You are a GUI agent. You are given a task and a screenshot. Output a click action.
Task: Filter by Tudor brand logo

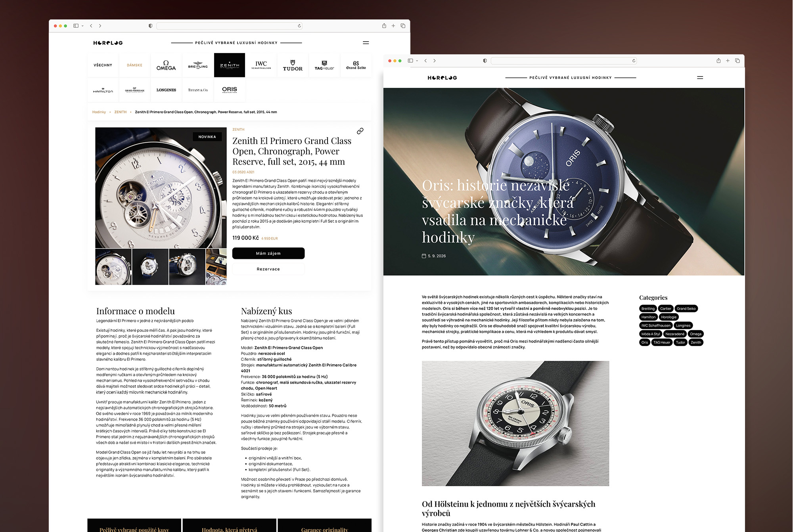click(293, 65)
